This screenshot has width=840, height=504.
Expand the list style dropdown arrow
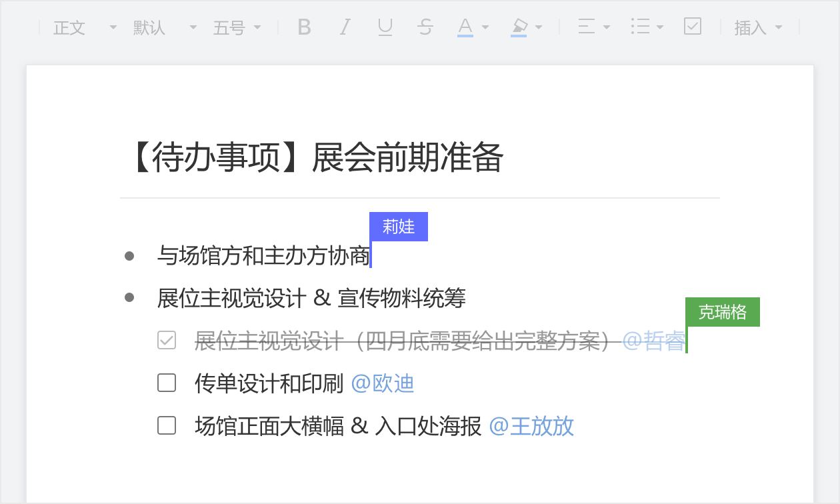pos(660,27)
